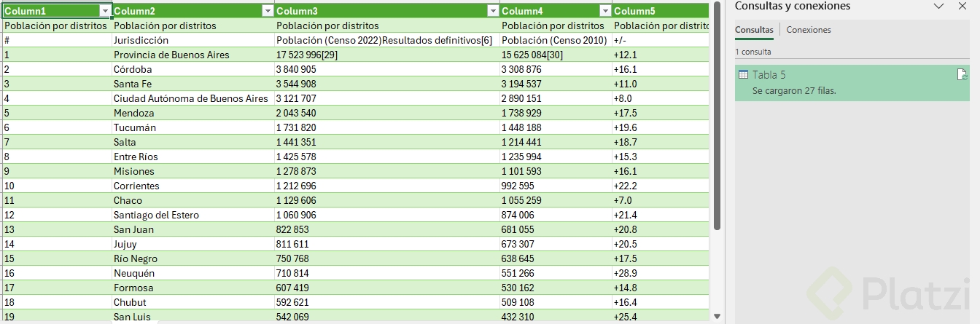The image size is (980, 324).
Task: Click the Córdoba population cell 3 840 905
Action: point(296,69)
